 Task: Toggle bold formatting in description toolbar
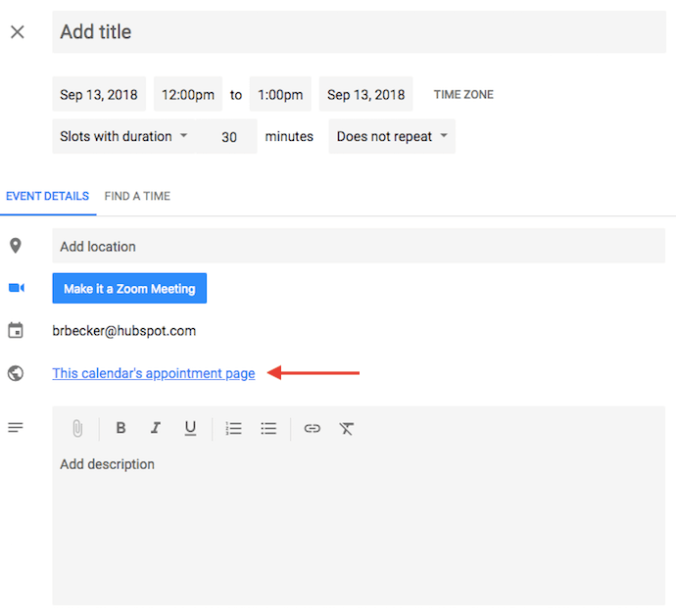pyautogui.click(x=121, y=428)
